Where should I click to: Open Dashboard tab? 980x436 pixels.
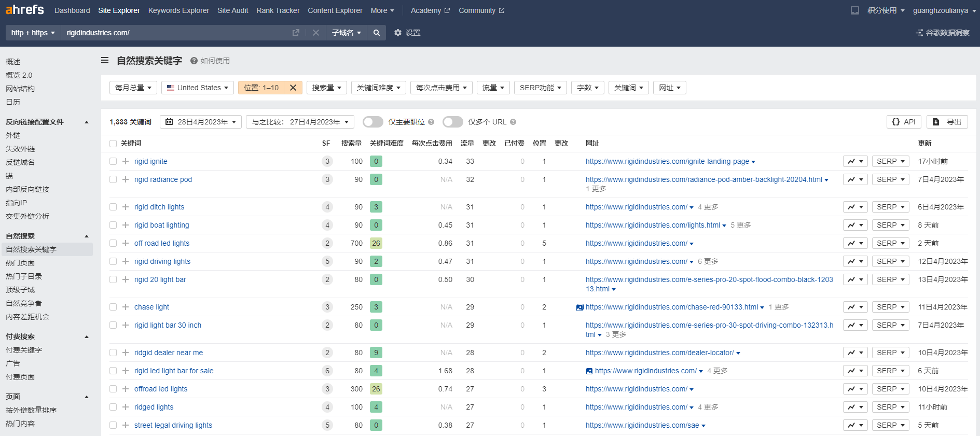(72, 10)
